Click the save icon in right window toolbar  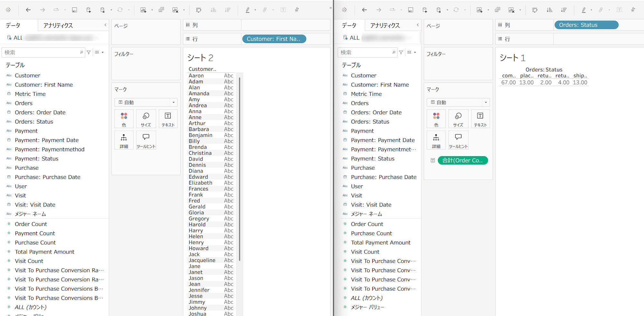(x=411, y=10)
